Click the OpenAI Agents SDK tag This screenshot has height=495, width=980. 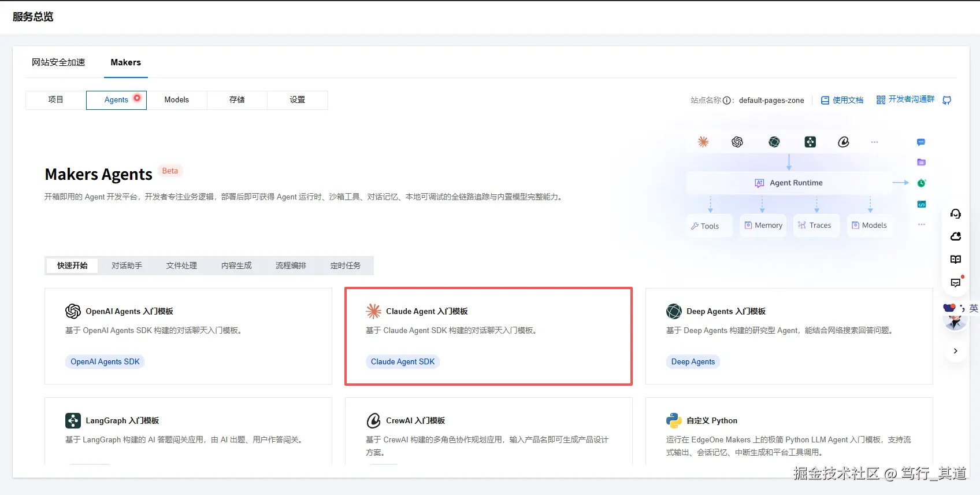click(105, 361)
